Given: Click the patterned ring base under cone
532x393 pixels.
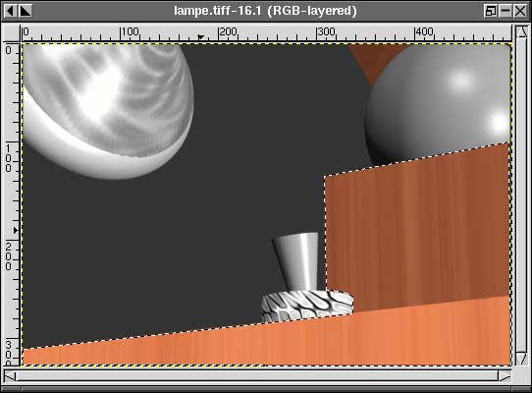Looking at the screenshot, I should 307,306.
